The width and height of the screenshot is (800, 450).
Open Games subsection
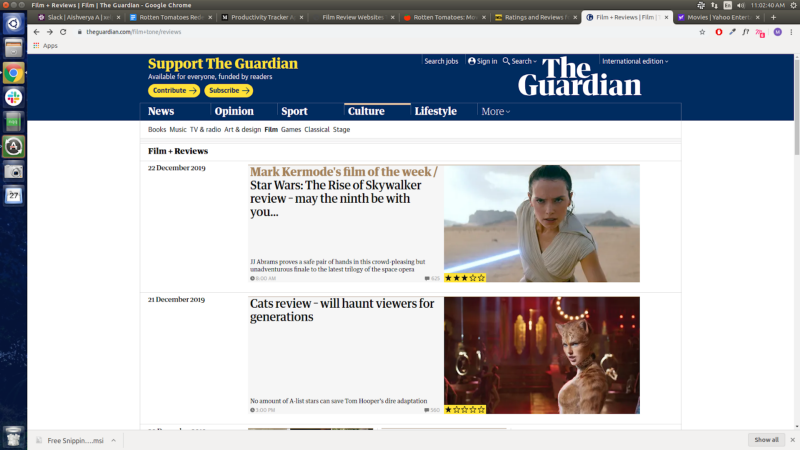tap(291, 130)
